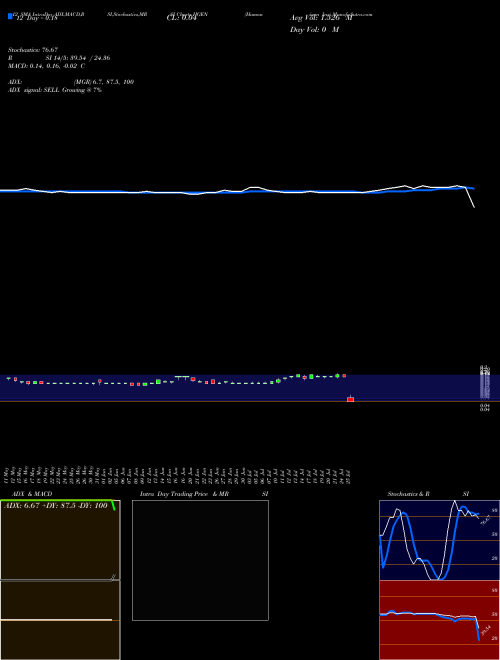Select the 'Stochastics: 76.67' reading

tap(33, 50)
